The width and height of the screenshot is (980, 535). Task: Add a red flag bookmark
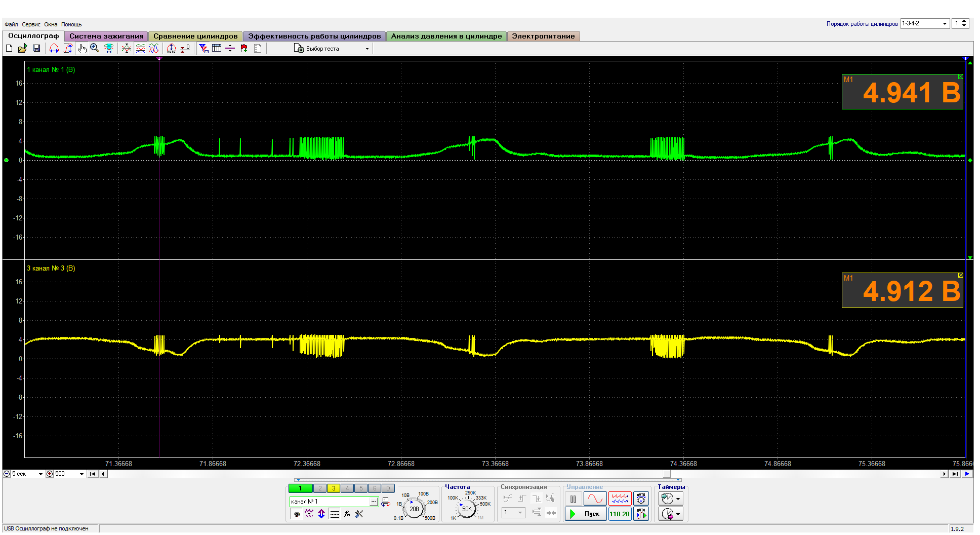[x=244, y=48]
